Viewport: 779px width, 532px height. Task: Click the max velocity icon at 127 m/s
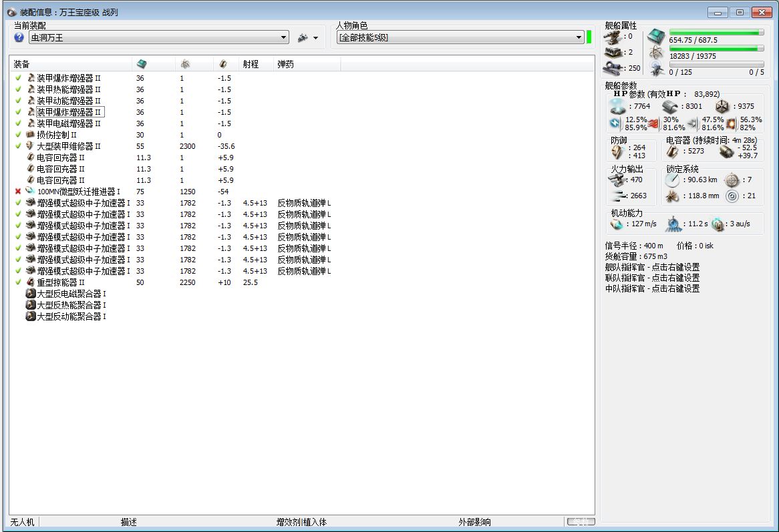click(617, 224)
